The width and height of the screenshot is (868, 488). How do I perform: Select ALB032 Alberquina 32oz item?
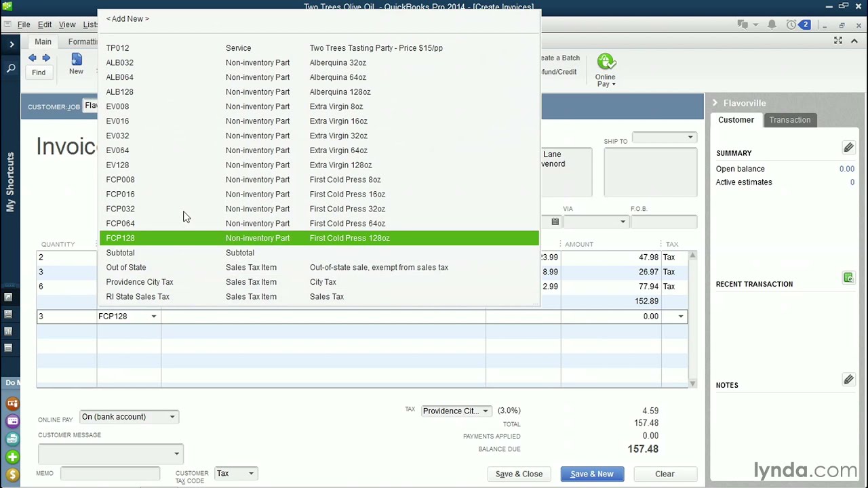click(319, 62)
